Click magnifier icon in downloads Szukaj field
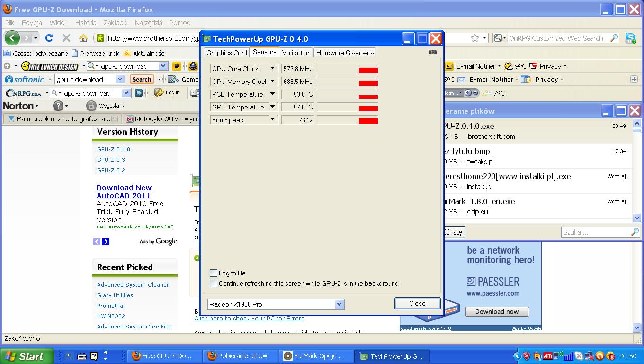The height and width of the screenshot is (364, 644). [x=635, y=232]
